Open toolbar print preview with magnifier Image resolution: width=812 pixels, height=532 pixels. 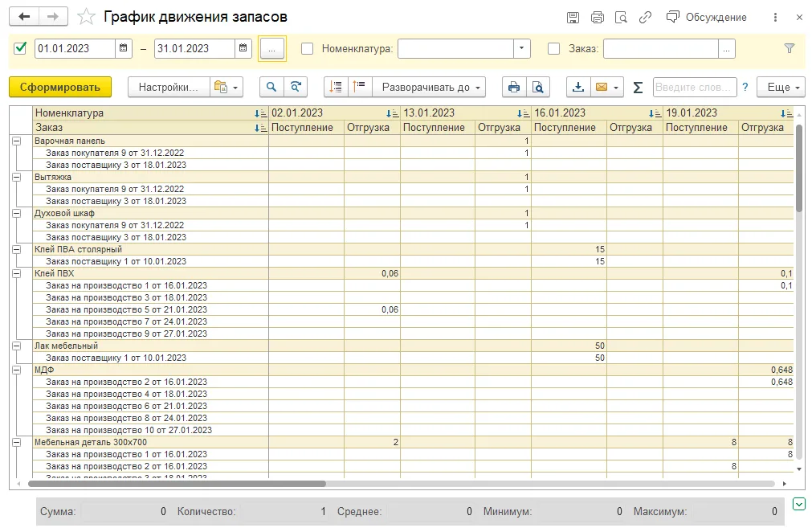[538, 87]
